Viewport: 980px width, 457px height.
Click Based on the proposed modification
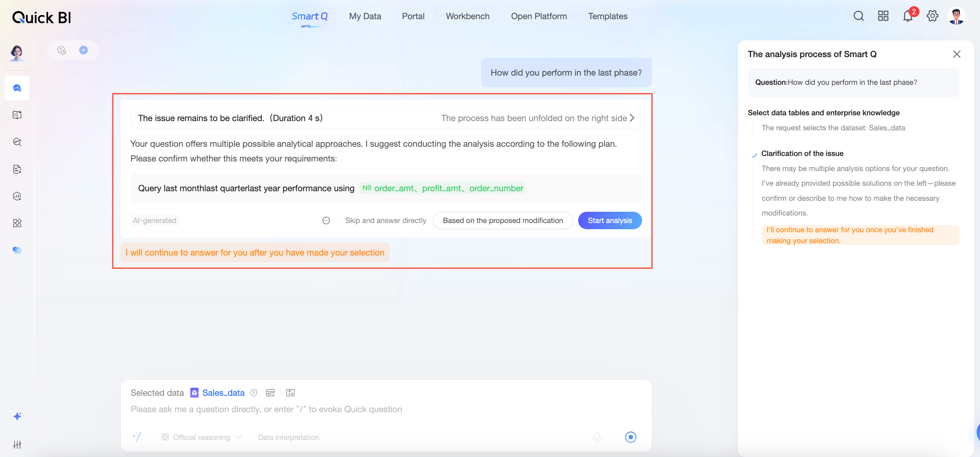[503, 221]
